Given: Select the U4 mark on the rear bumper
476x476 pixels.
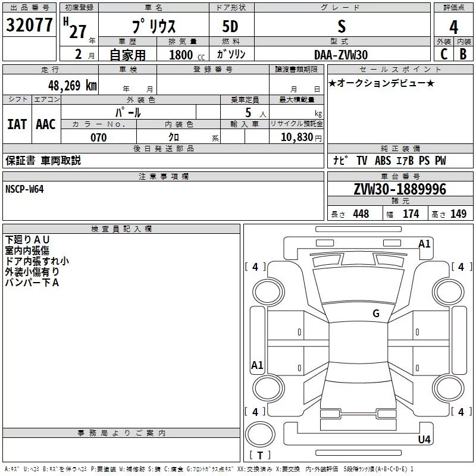Looking at the screenshot, I should click(x=424, y=439).
